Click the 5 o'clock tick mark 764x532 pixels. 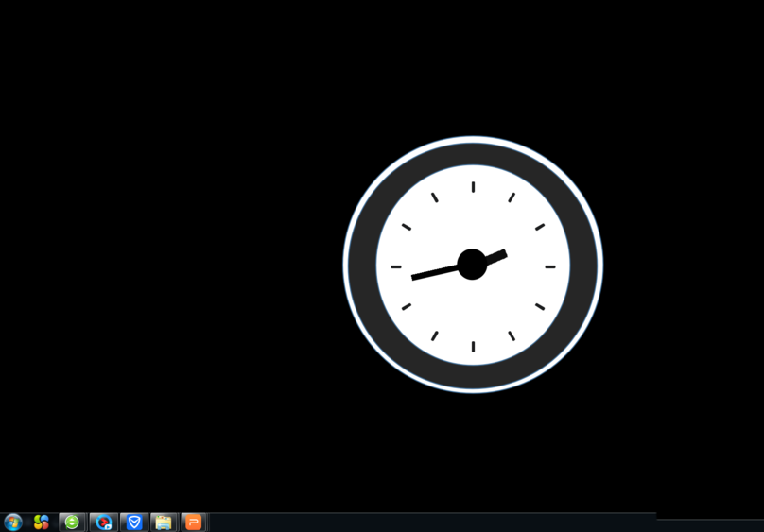click(x=512, y=335)
